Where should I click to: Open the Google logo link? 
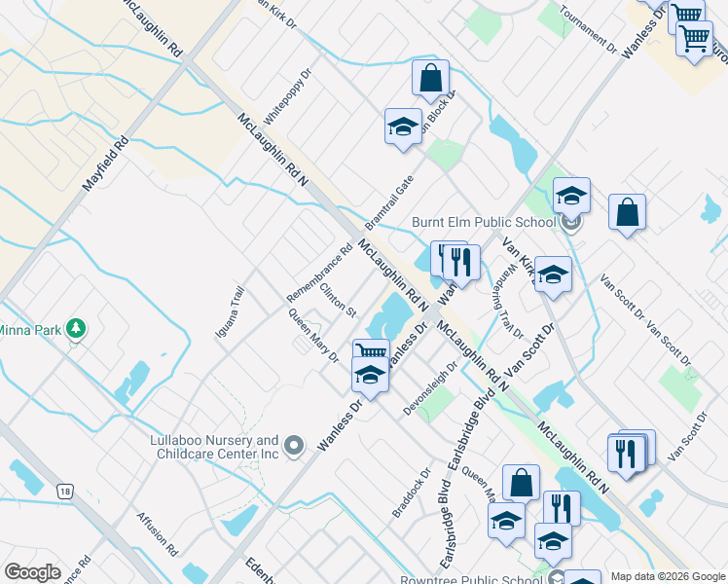coord(33,573)
